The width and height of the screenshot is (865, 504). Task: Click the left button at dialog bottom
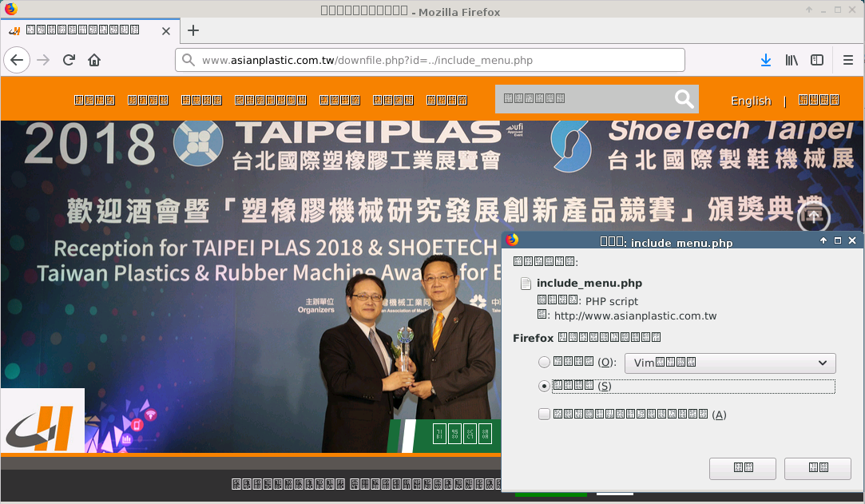(743, 468)
